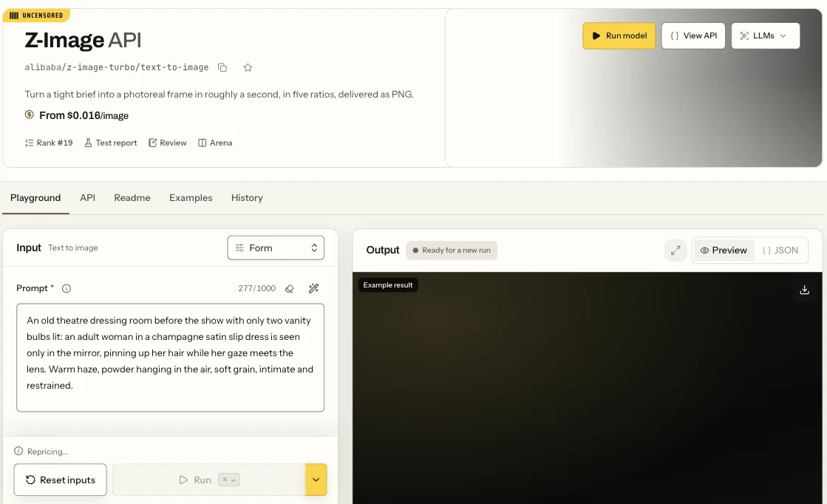Click the From $0.016/image price text
Image resolution: width=827 pixels, height=504 pixels.
pos(84,115)
